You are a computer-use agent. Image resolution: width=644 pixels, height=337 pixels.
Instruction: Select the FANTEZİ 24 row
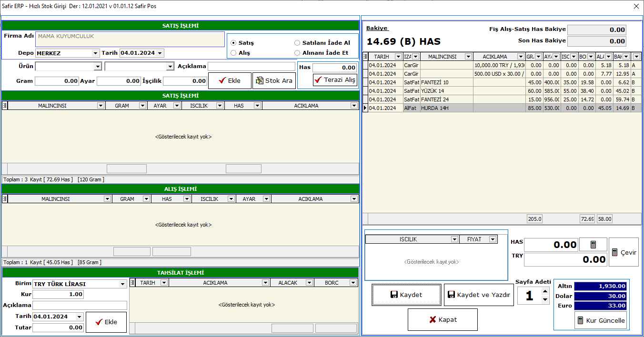tap(502, 99)
